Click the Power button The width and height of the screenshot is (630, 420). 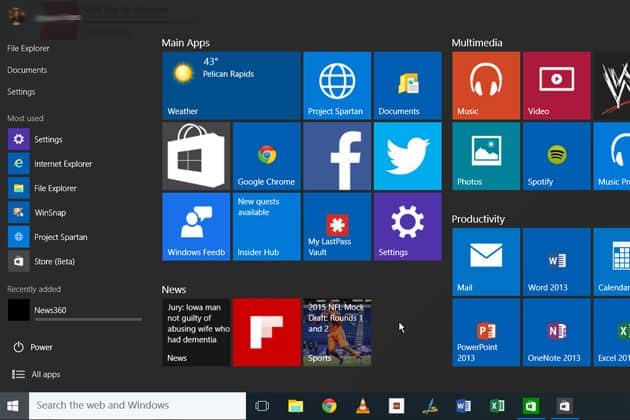pos(41,348)
